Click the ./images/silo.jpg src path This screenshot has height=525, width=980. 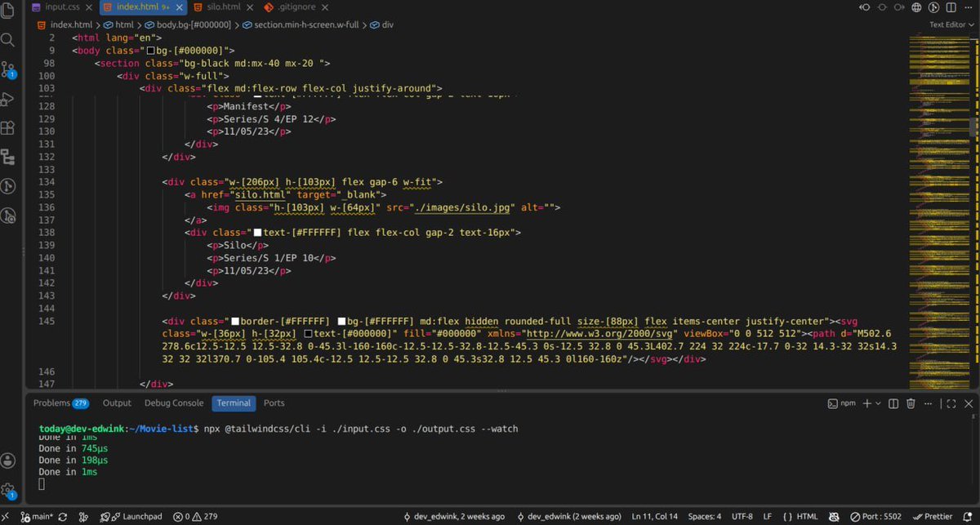[x=461, y=207]
